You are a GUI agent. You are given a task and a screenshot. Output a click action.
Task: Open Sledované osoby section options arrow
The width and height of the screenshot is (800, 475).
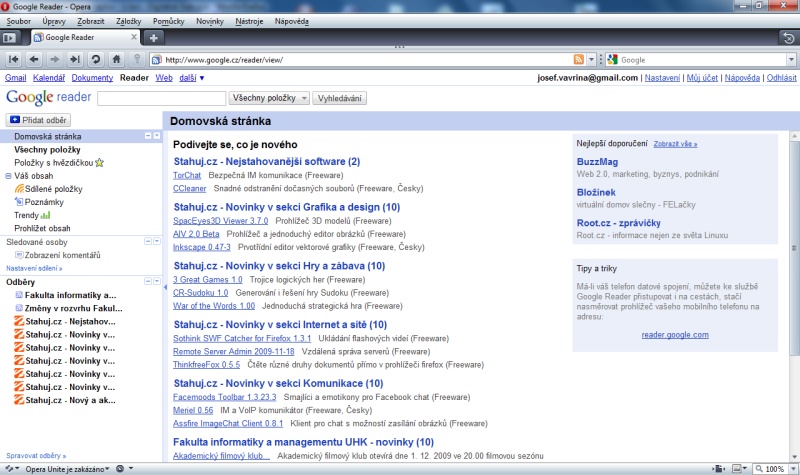click(x=157, y=241)
